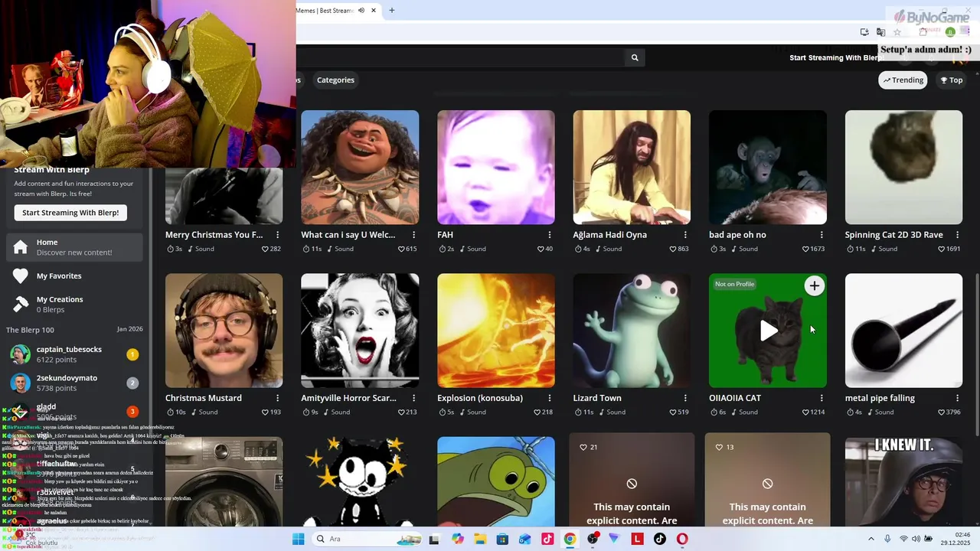This screenshot has height=551, width=980.
Task: Open Opera browser from the taskbar
Action: click(x=682, y=539)
